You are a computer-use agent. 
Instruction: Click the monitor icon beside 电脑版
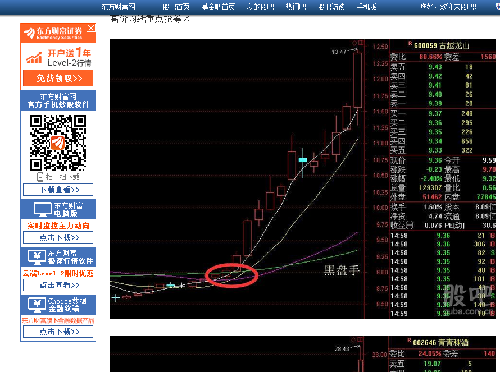[x=43, y=209]
